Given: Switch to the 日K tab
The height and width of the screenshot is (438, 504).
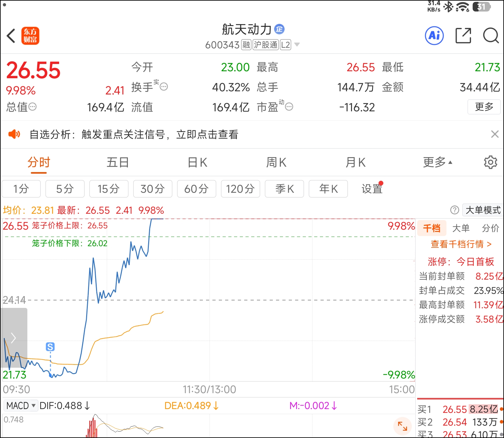Looking at the screenshot, I should [197, 163].
